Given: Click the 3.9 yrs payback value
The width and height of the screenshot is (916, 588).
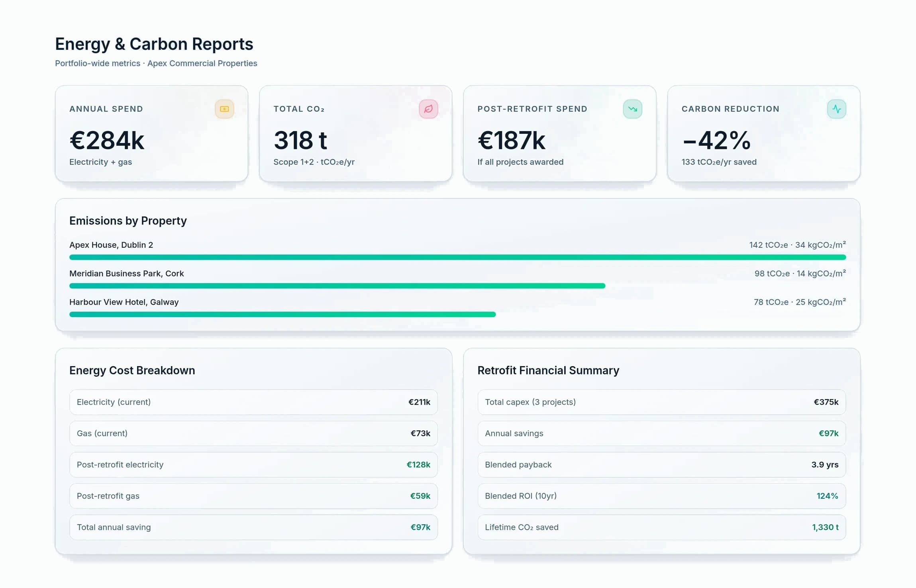Looking at the screenshot, I should pyautogui.click(x=825, y=465).
